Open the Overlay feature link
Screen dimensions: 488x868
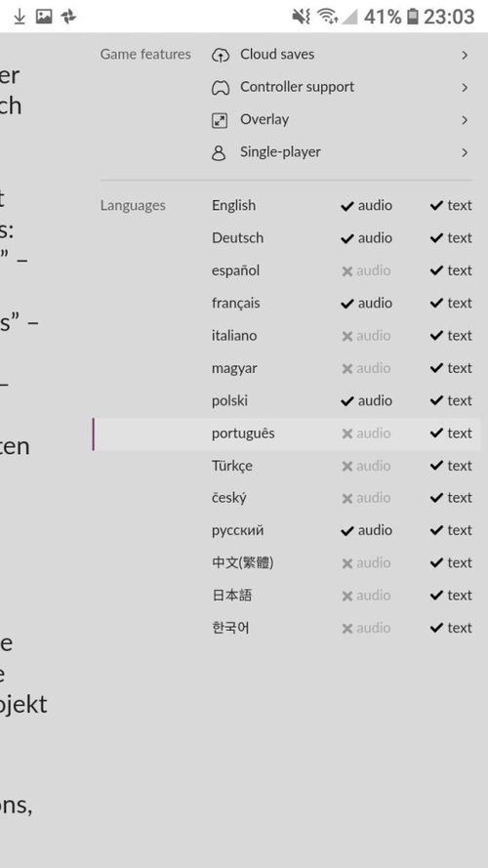tap(264, 119)
